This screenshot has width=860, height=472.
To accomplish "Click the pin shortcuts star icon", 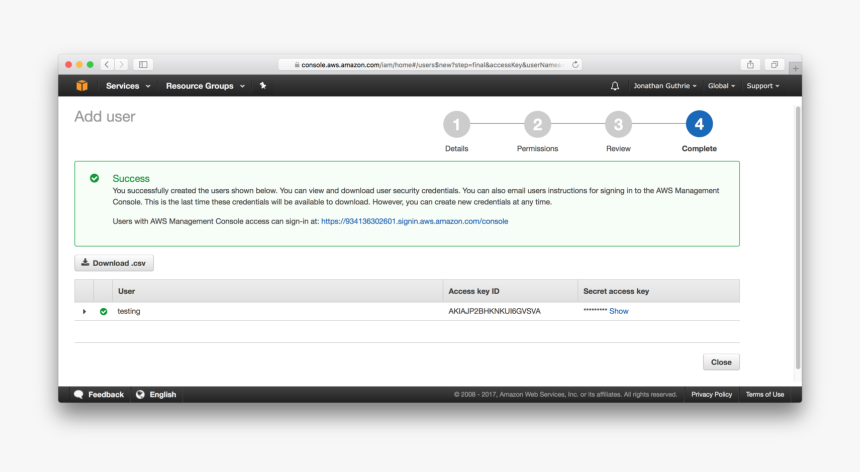I will 263,86.
